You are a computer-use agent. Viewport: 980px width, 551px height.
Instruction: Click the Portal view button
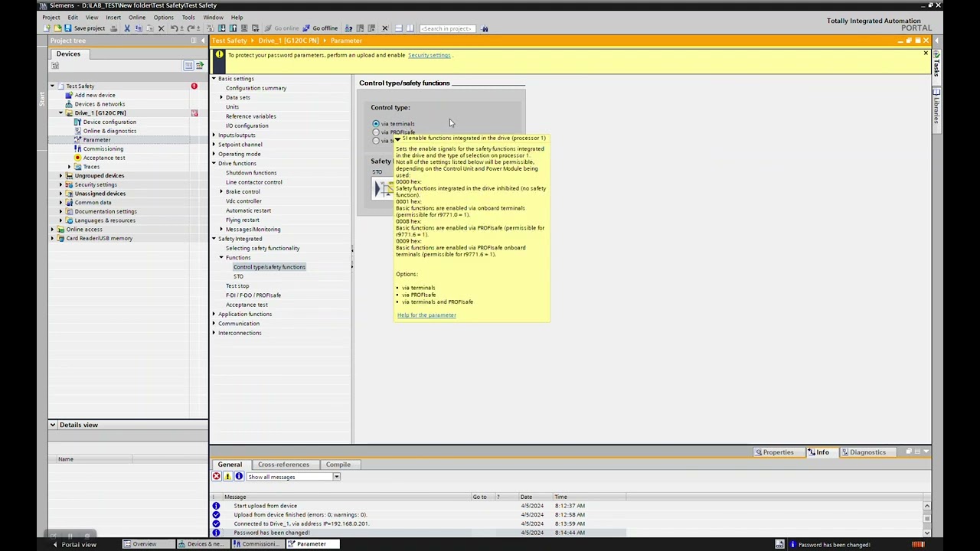[74, 544]
